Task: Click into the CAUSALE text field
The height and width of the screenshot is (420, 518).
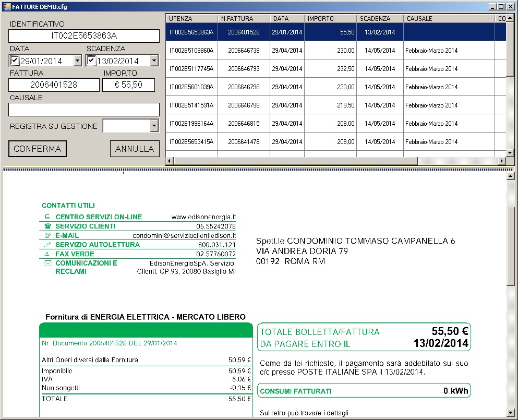Action: pos(84,110)
